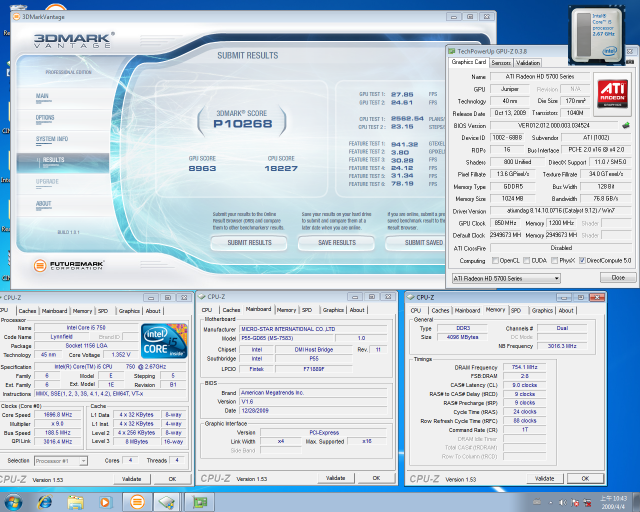The width and height of the screenshot is (640, 512).
Task: Open SYSTEM INFO in the 3DMark sidebar
Action: click(52, 139)
